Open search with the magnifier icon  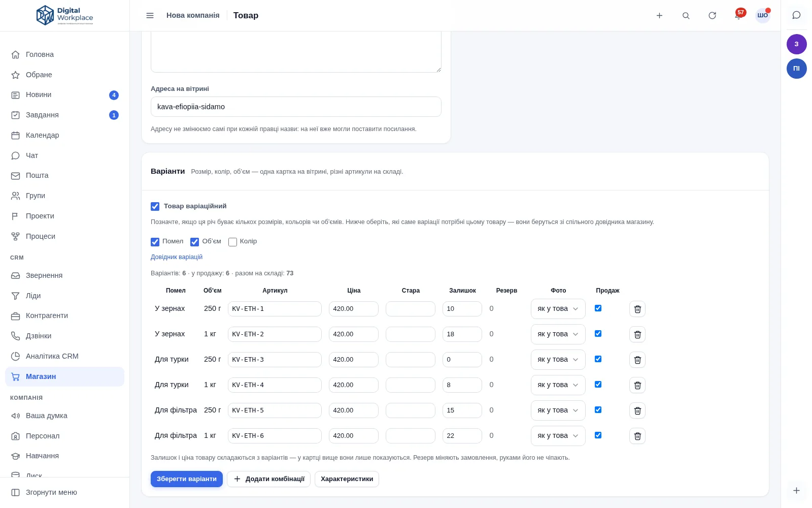[686, 16]
